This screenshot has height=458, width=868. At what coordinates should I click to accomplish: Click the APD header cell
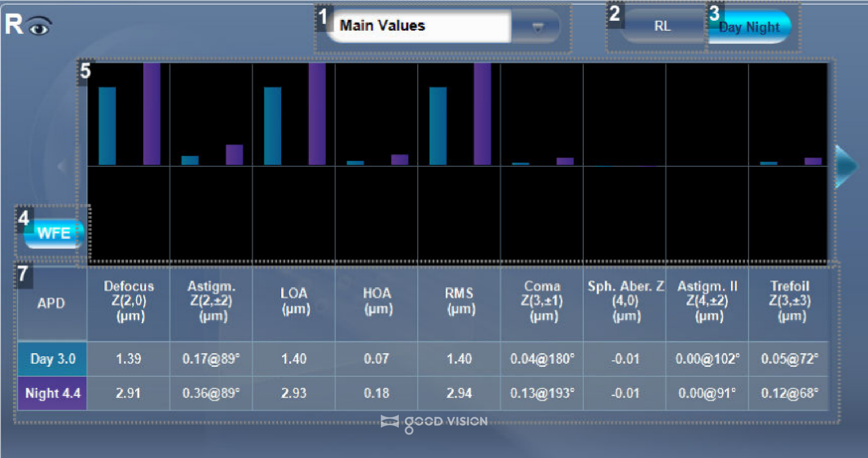click(52, 303)
